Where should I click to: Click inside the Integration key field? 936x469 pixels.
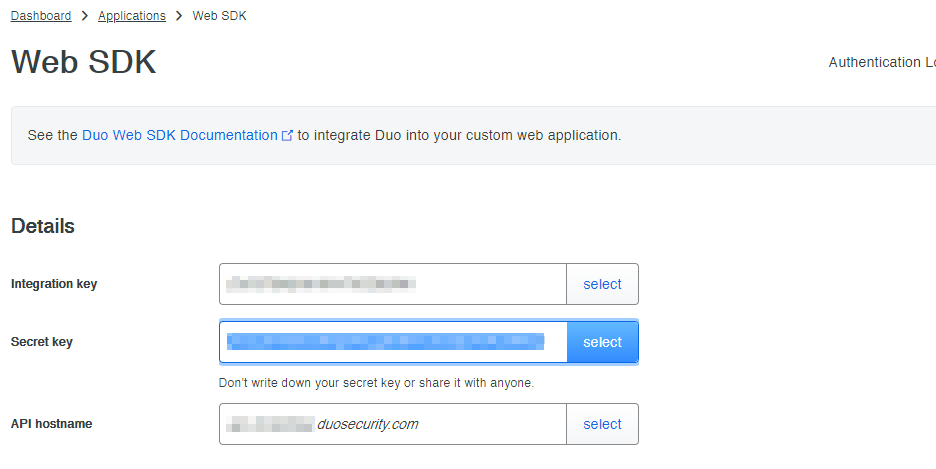coord(392,284)
